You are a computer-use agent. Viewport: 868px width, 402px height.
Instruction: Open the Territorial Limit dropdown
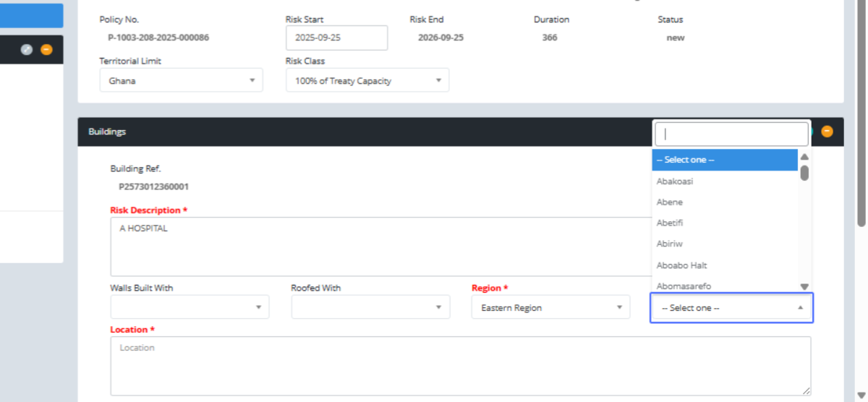(x=181, y=81)
